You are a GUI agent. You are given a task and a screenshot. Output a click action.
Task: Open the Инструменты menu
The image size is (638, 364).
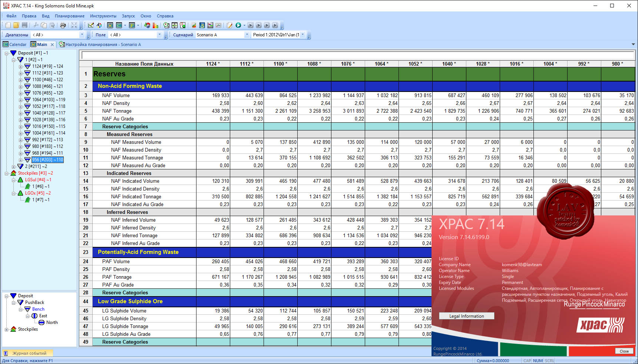pyautogui.click(x=103, y=16)
